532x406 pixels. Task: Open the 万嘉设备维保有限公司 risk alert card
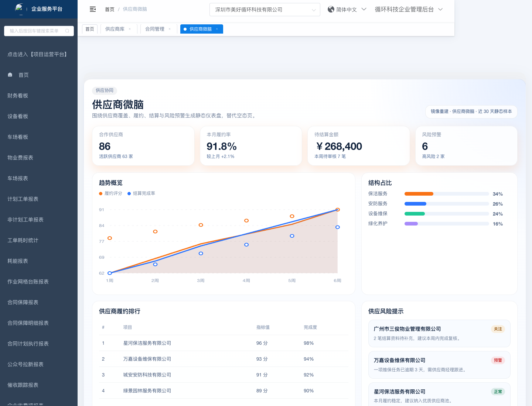click(439, 365)
